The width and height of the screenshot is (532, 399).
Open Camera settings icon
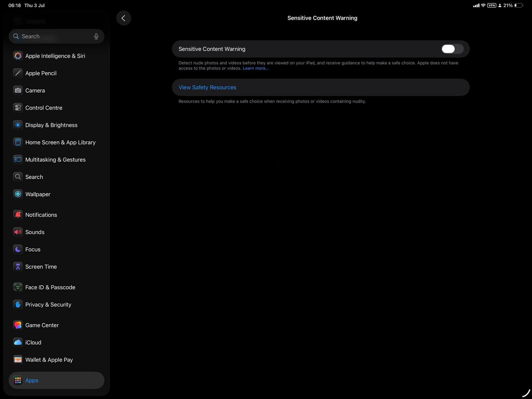(18, 90)
